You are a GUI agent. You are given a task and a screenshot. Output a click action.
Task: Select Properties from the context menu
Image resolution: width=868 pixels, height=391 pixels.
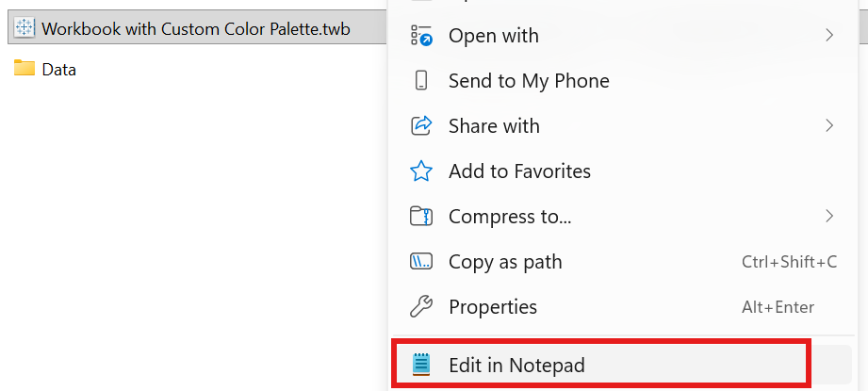[493, 307]
